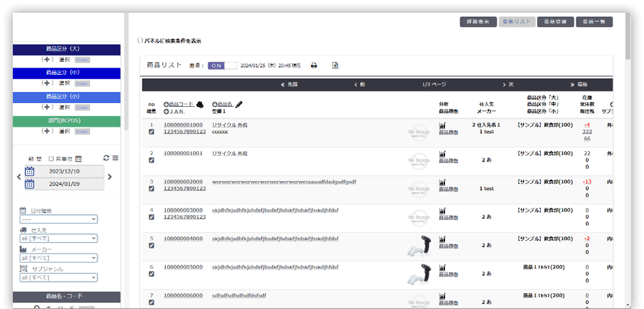Image resolution: width=644 pixels, height=309 pixels.
Task: Switch to the 商品登録 tab
Action: point(554,21)
